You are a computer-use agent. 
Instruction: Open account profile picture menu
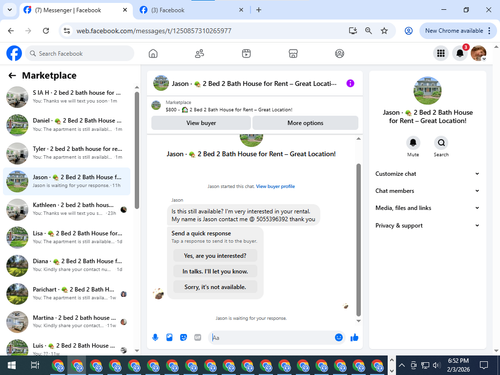click(x=479, y=53)
